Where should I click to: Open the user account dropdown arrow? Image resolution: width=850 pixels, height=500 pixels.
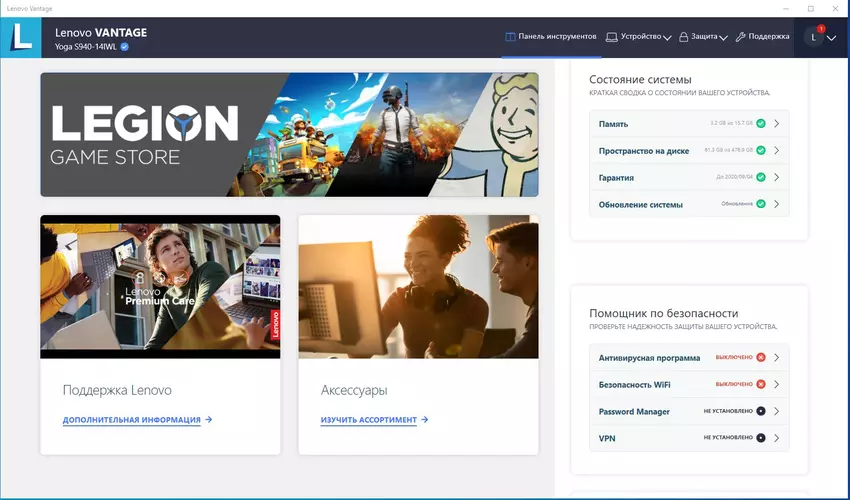click(832, 38)
